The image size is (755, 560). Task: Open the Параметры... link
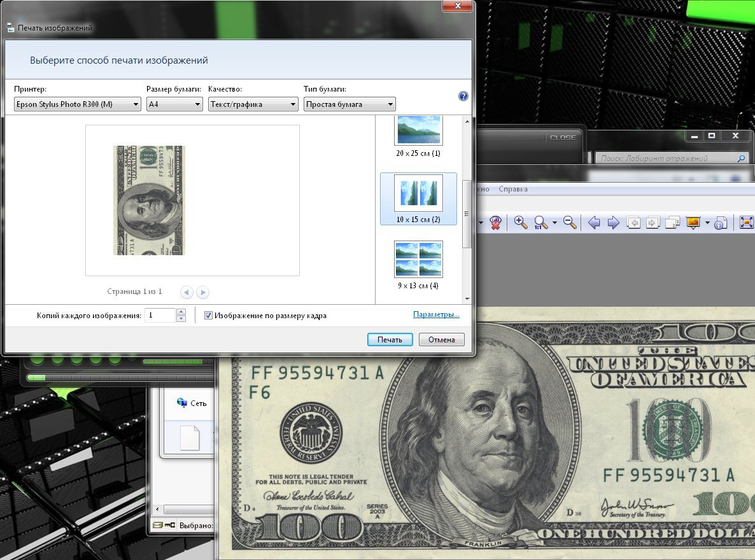[436, 314]
